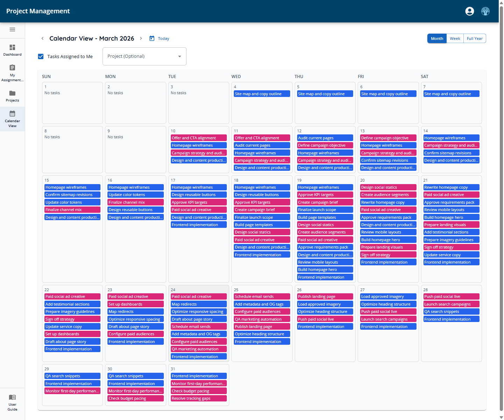Click the tree logo icon in header
The width and height of the screenshot is (504, 420).
point(485,11)
